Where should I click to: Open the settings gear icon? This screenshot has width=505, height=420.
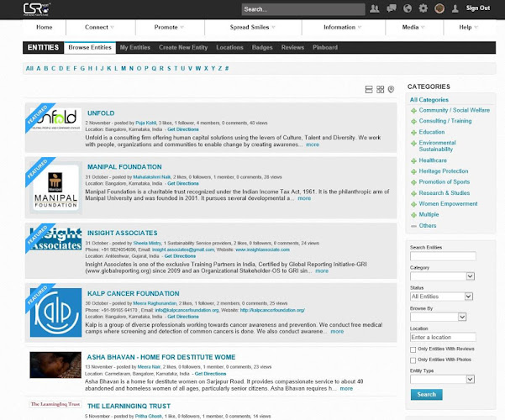[423, 8]
